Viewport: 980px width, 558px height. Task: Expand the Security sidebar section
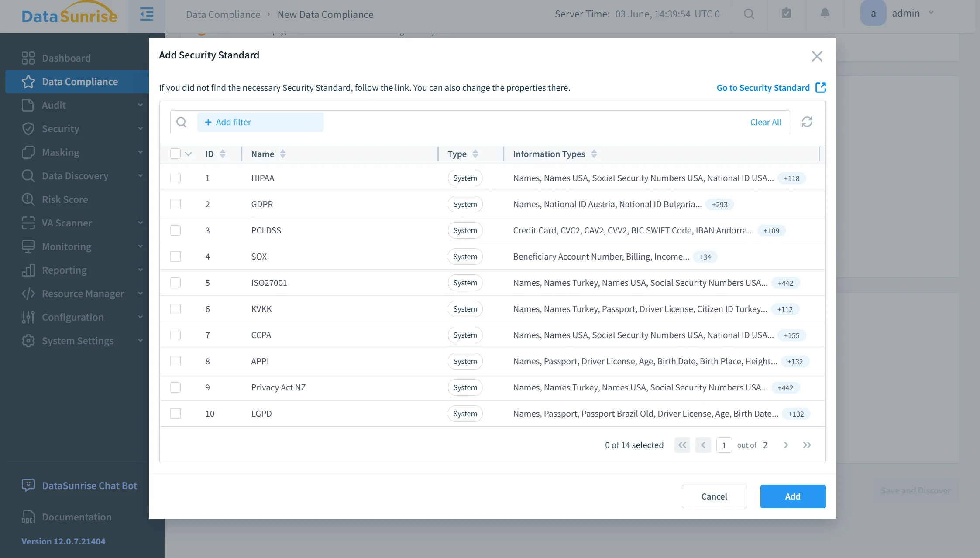[140, 129]
